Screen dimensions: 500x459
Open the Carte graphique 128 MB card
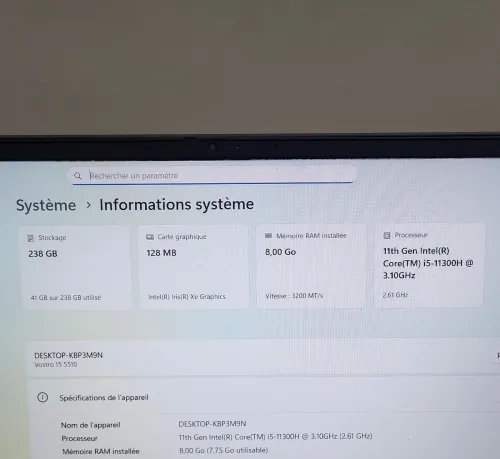194,267
